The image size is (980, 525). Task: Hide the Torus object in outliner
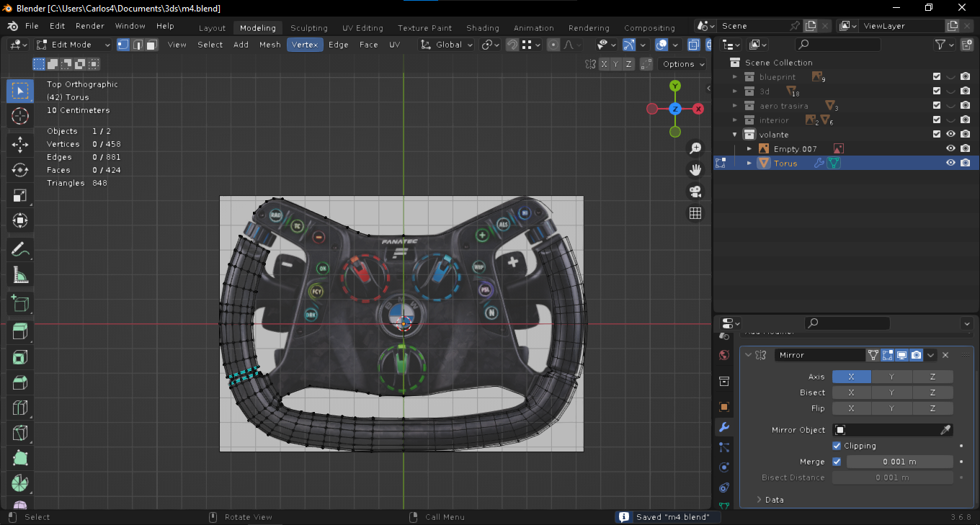pyautogui.click(x=950, y=163)
